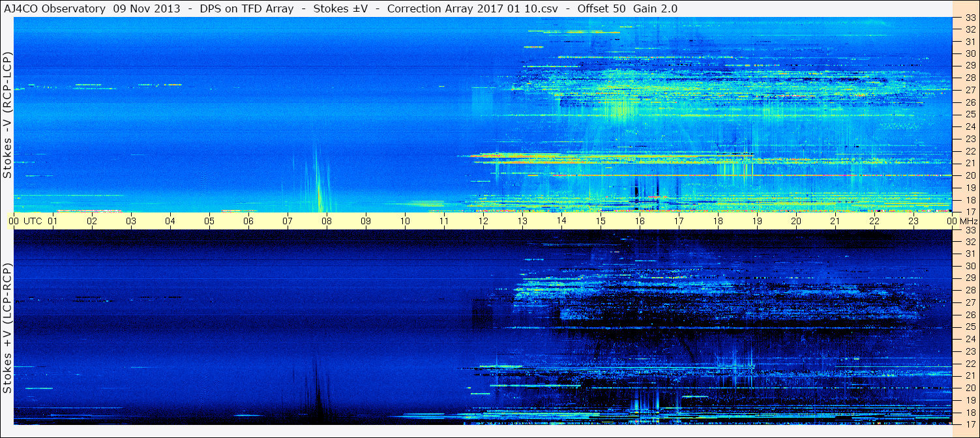Select the 06 hour tick on the time axis
980x438 pixels.
pos(248,221)
